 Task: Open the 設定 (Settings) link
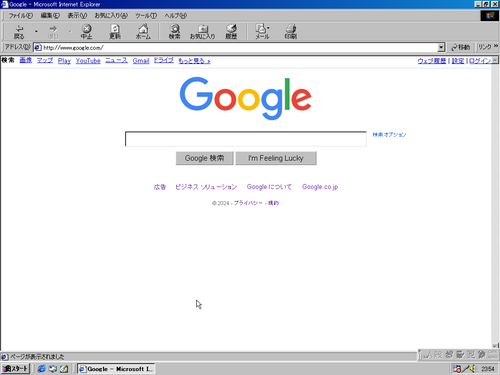pyautogui.click(x=458, y=61)
